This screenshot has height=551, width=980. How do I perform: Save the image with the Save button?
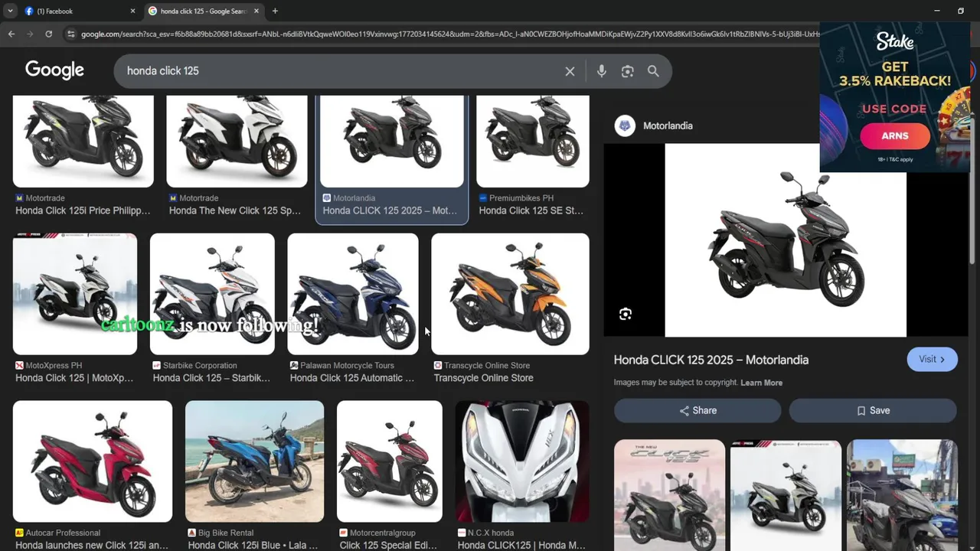pyautogui.click(x=873, y=410)
